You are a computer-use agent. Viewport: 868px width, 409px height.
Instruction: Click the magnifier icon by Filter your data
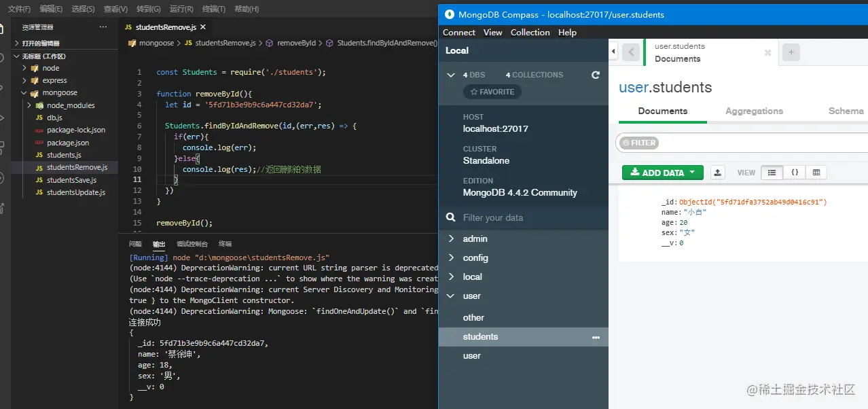[450, 217]
